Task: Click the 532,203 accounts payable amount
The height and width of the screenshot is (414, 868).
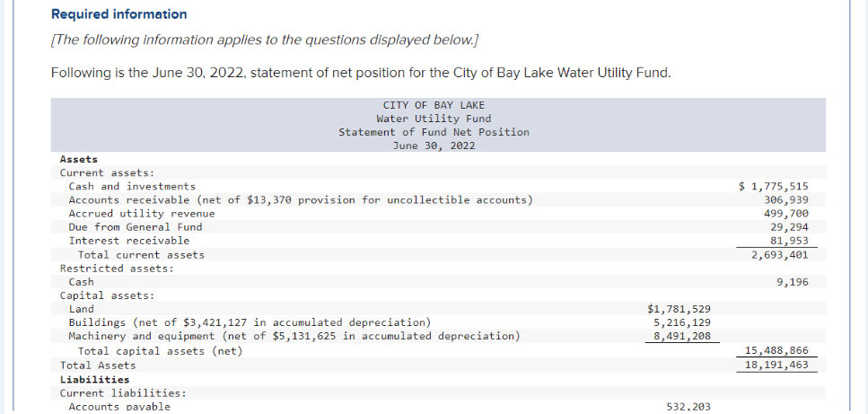Action: pyautogui.click(x=688, y=408)
